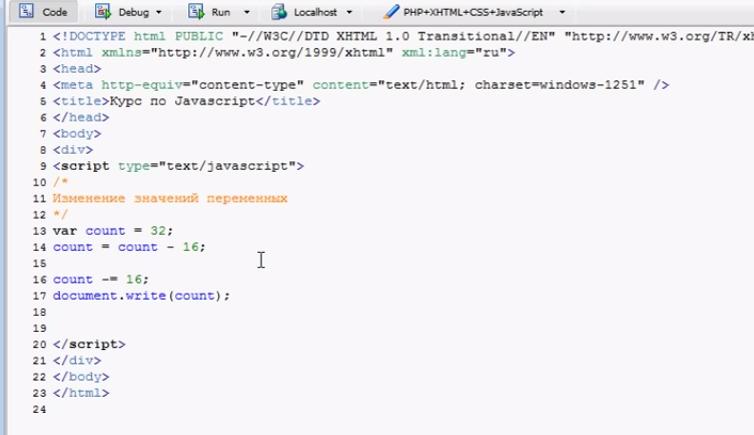Click line number 15 in the gutter

(x=39, y=263)
